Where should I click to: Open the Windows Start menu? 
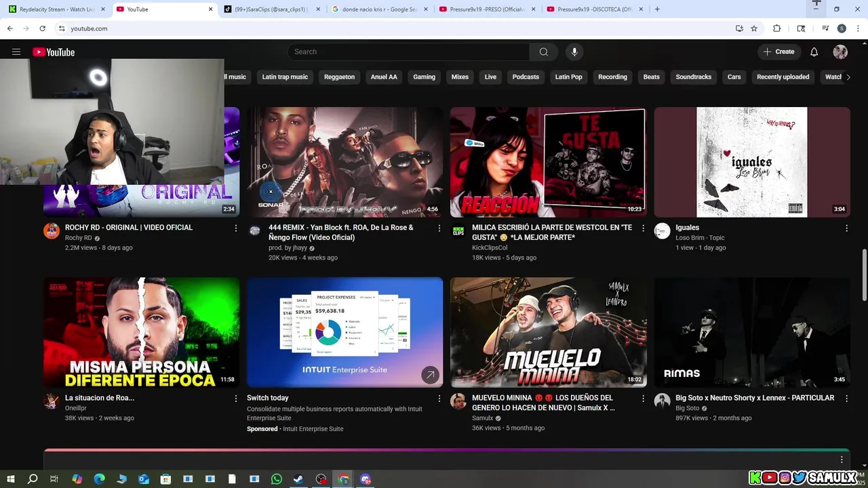[x=11, y=479]
